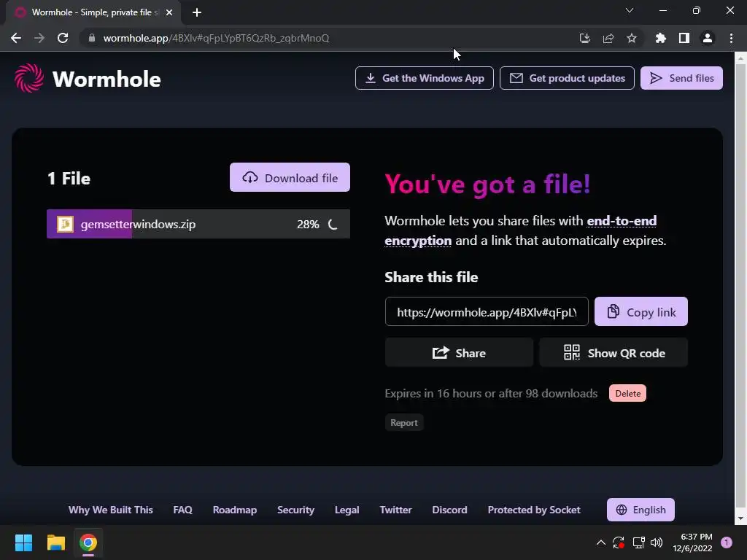Open the Twitter footer link

(395, 510)
